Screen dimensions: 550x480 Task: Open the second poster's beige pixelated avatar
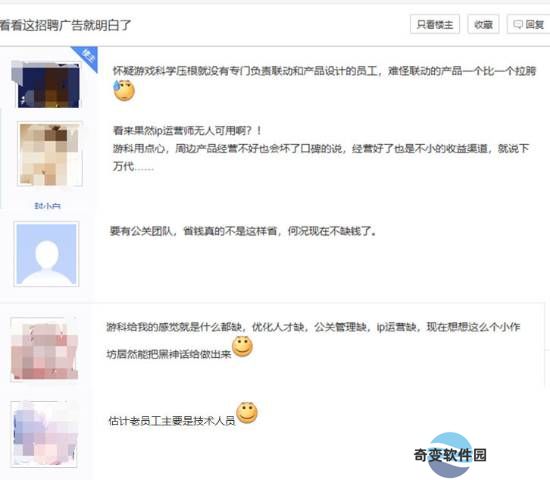(x=50, y=154)
